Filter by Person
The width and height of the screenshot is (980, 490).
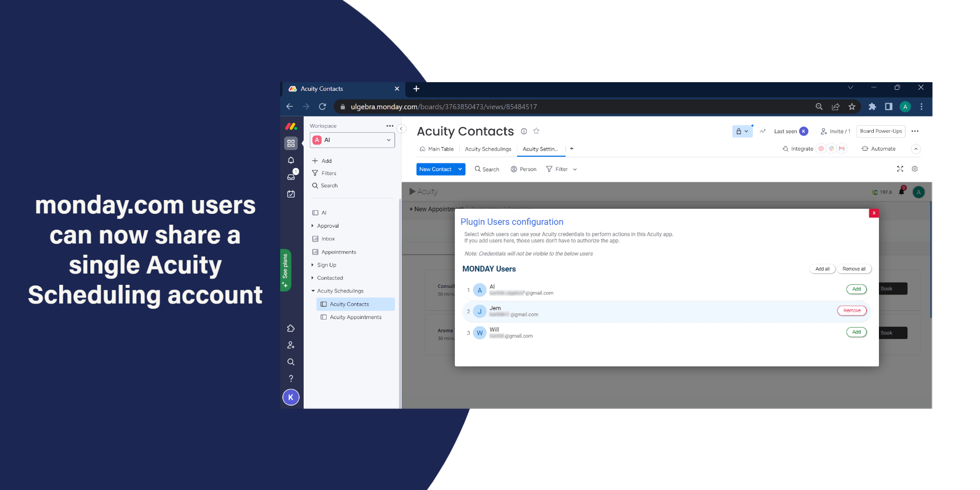(524, 169)
